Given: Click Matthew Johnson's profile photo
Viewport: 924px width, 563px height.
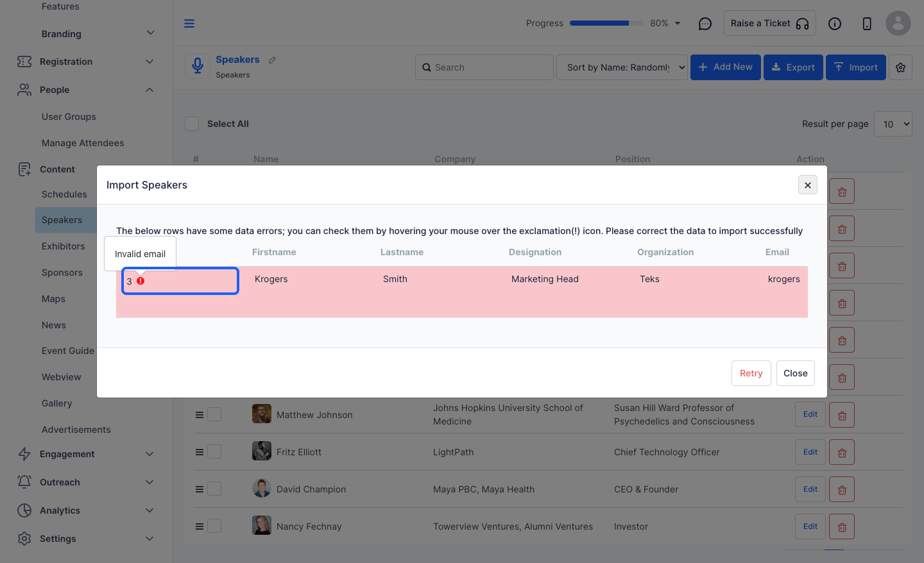Looking at the screenshot, I should coord(262,414).
